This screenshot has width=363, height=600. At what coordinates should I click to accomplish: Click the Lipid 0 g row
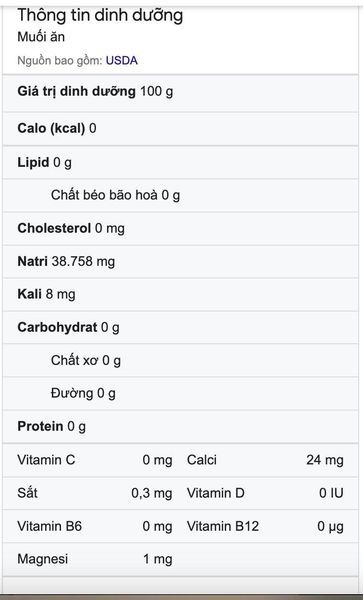click(x=180, y=162)
